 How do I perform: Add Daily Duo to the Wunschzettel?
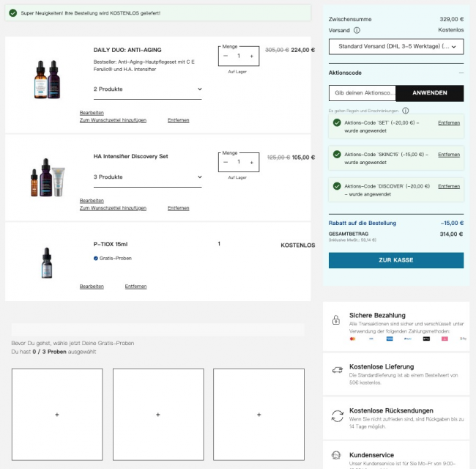click(113, 120)
